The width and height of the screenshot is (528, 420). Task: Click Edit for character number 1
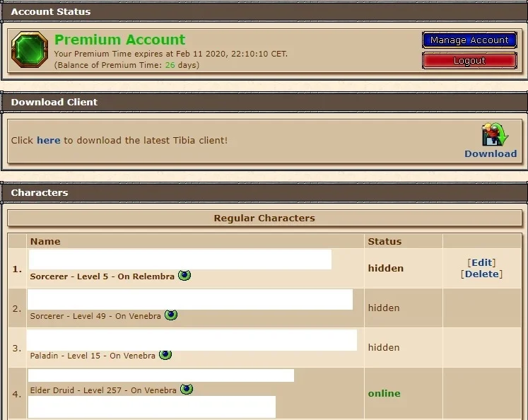pos(482,263)
